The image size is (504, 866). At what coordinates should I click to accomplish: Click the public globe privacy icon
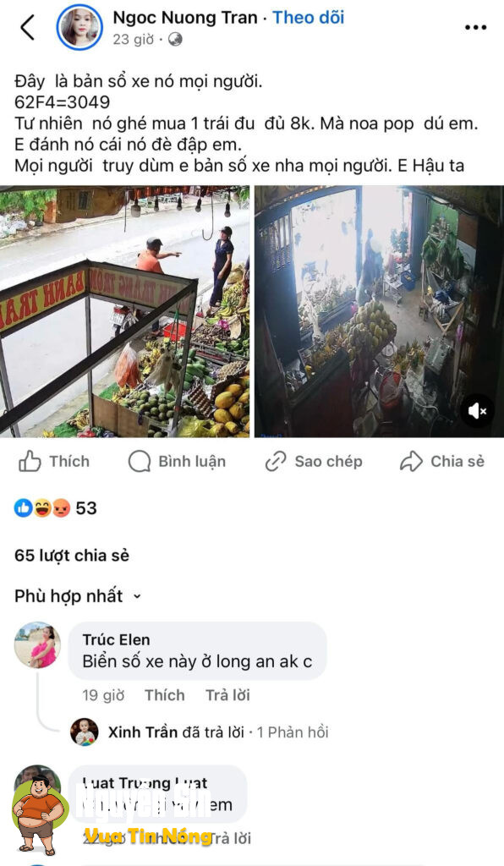(x=175, y=40)
